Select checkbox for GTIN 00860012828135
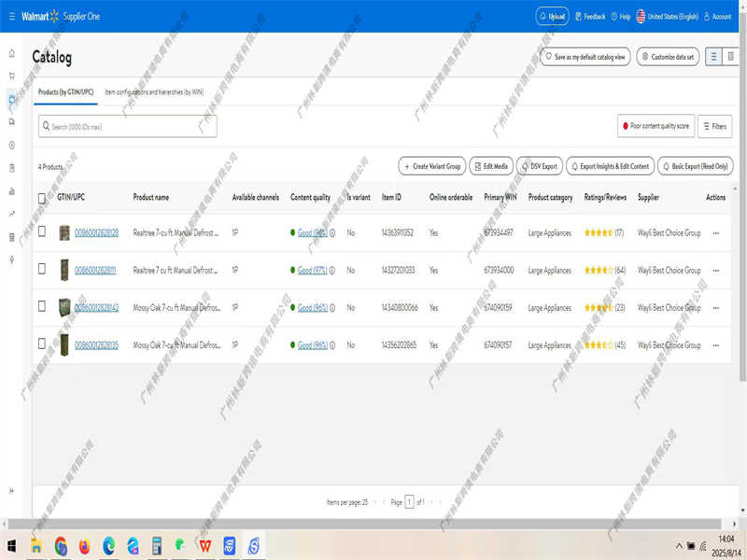This screenshot has height=560, width=747. [x=42, y=343]
